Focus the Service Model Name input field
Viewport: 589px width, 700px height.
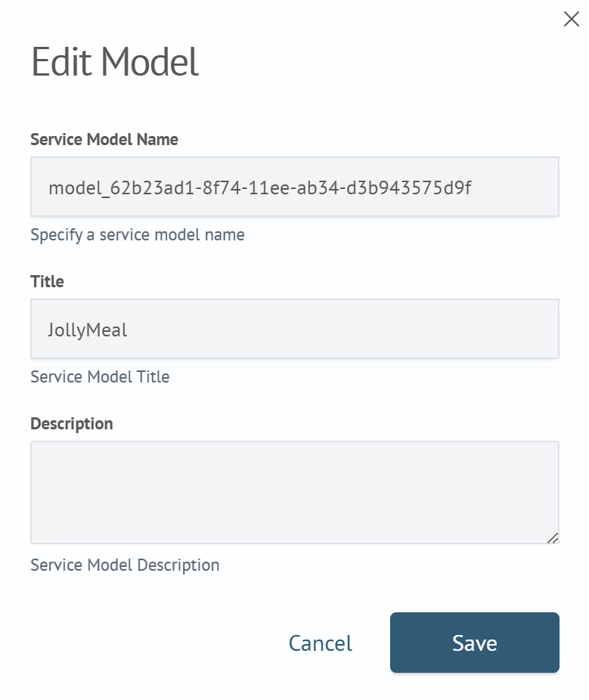(x=294, y=187)
